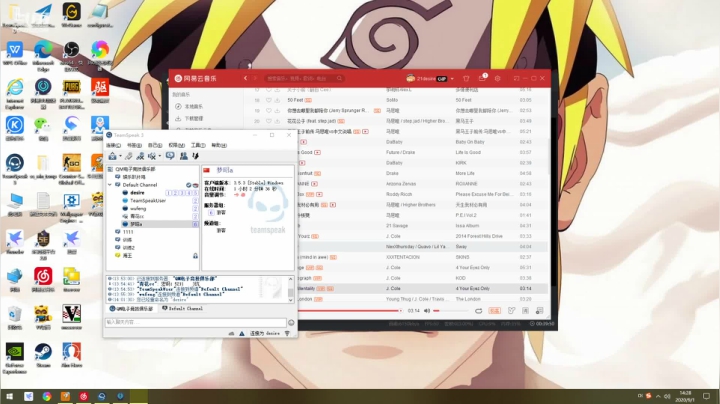
Task: Open dropdown arrow beside TeamSpeak connect icon
Action: pos(120,157)
